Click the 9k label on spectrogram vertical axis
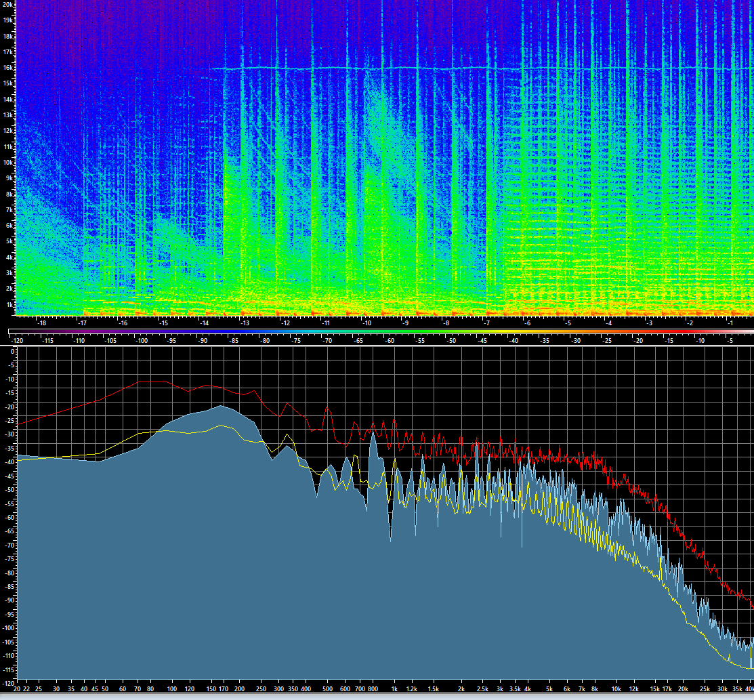 [9, 178]
